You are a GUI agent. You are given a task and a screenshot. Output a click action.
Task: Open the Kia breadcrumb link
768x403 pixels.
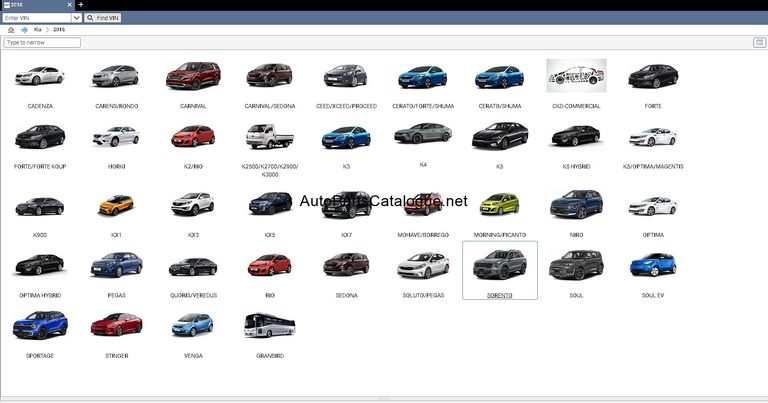(37, 30)
